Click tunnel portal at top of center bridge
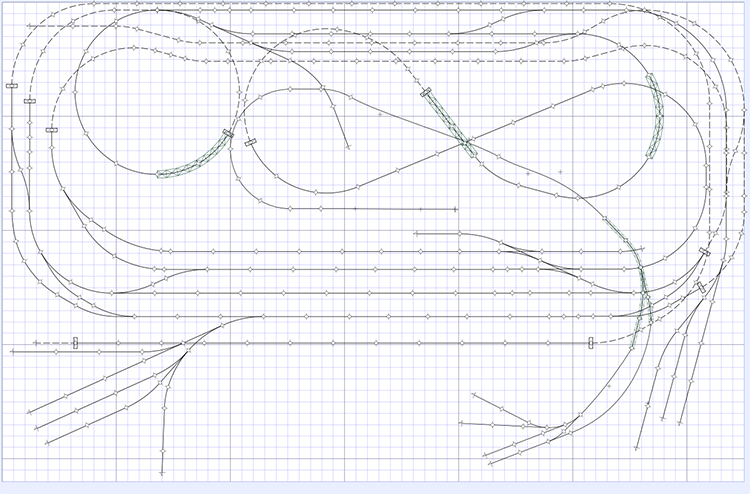 [426, 92]
